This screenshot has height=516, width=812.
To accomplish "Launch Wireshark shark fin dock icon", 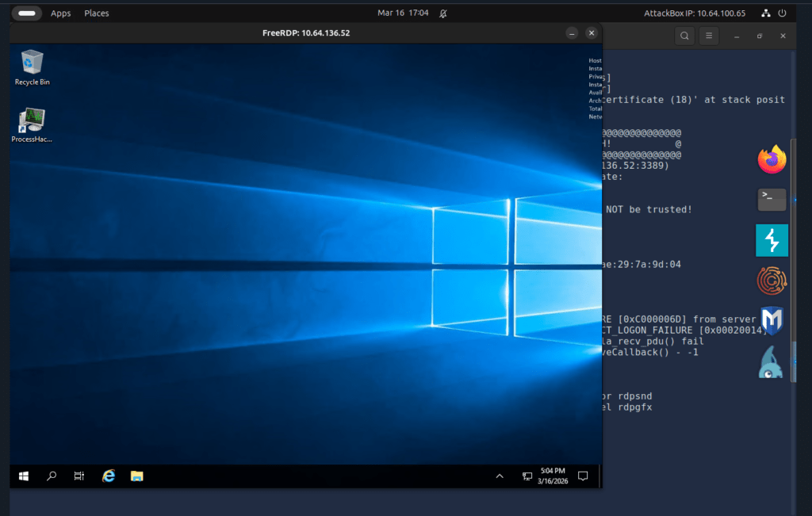I will tap(771, 362).
